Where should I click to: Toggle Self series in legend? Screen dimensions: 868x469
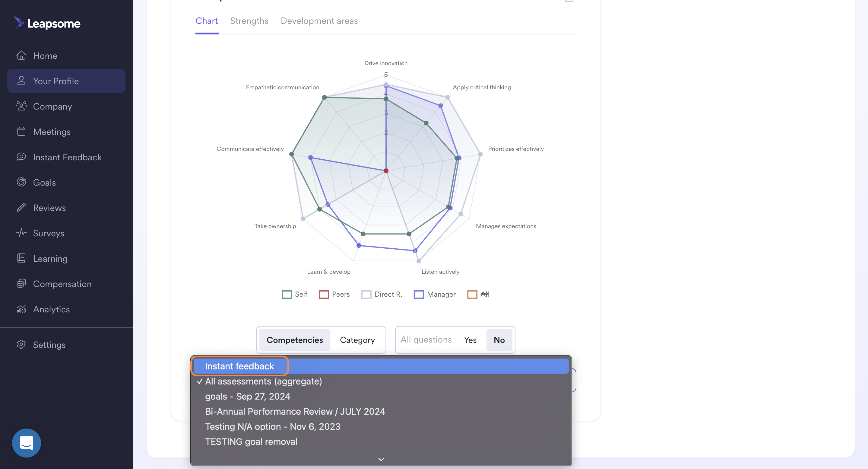pos(294,294)
